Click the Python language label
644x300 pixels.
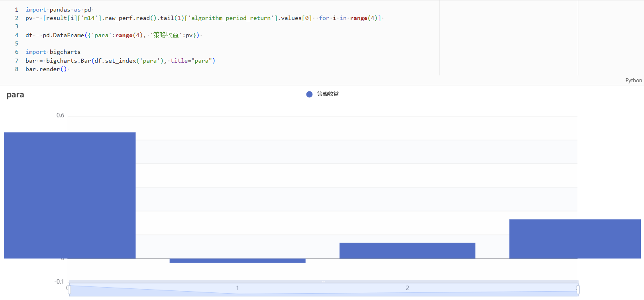tap(633, 80)
